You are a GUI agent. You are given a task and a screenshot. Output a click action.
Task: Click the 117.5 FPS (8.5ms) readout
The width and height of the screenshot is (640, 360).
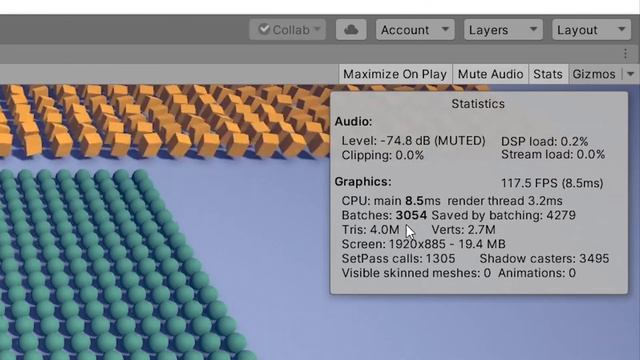click(552, 183)
